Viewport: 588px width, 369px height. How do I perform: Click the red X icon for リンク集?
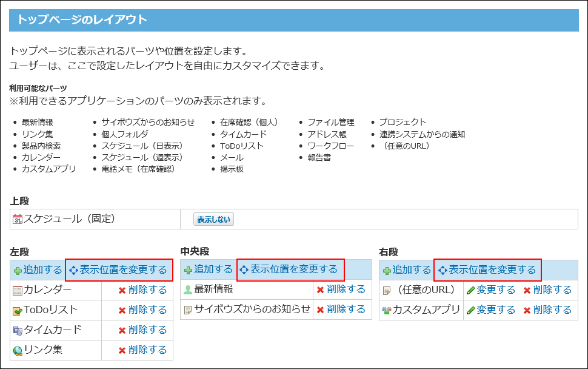tap(122, 350)
